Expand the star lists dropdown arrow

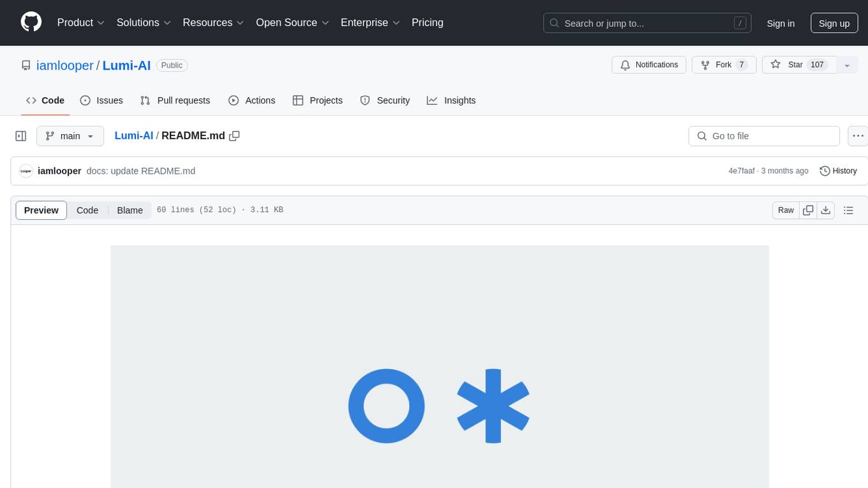[847, 65]
